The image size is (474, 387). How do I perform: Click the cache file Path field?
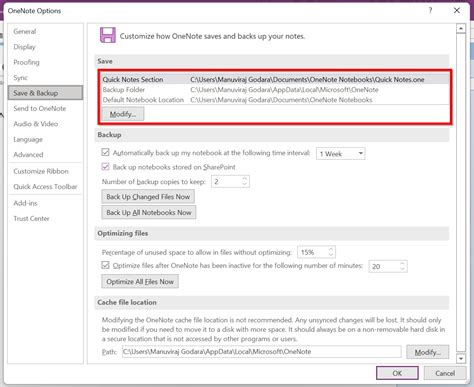tap(262, 352)
